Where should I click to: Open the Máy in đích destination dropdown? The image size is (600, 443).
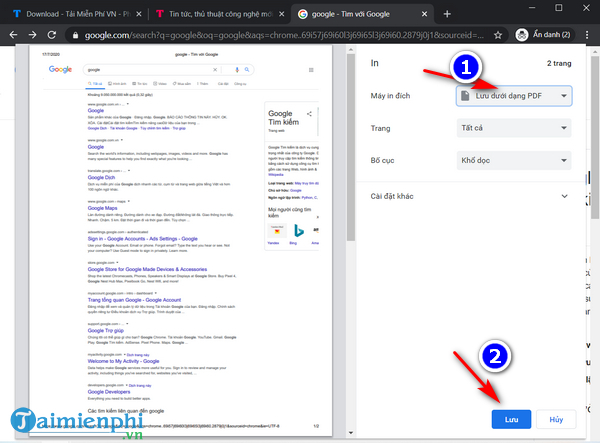(x=514, y=96)
